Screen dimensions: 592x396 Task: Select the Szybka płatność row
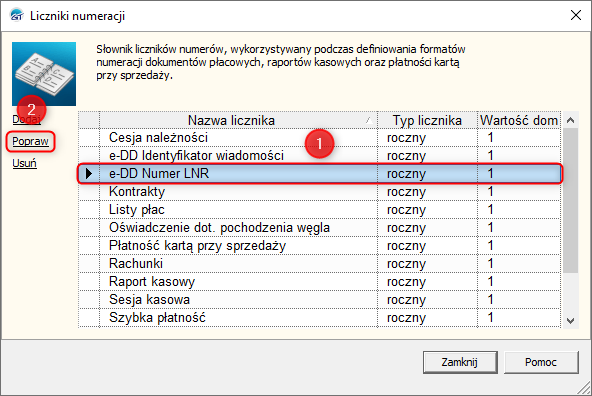(x=320, y=318)
